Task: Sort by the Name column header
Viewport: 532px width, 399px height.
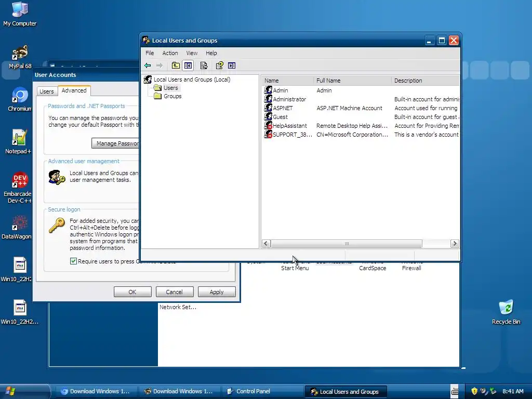Action: [x=287, y=81]
